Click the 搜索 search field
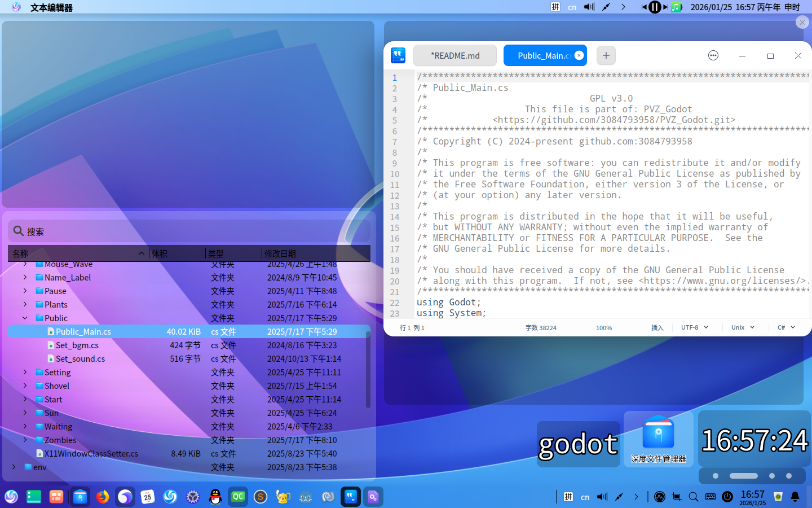Screen dimensions: 812x508 (189, 231)
